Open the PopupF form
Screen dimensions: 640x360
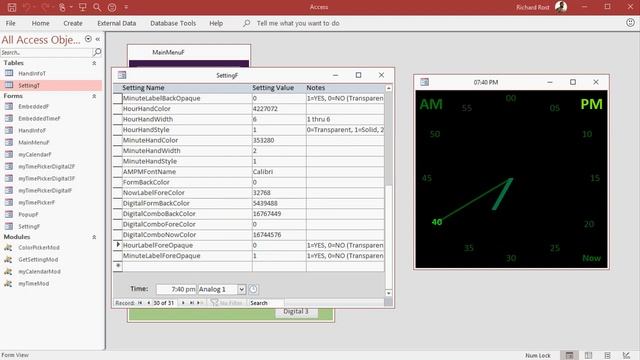pyautogui.click(x=28, y=214)
